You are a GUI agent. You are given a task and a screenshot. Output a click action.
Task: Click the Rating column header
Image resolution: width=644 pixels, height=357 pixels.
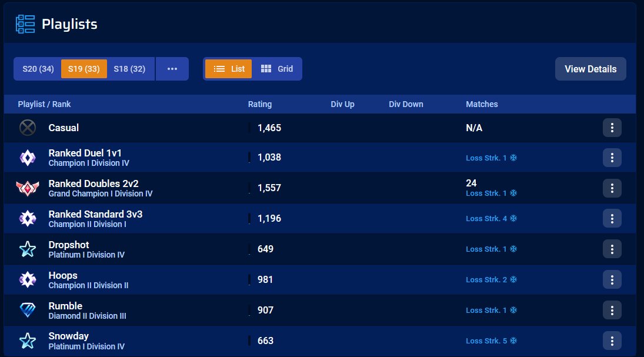(x=260, y=104)
